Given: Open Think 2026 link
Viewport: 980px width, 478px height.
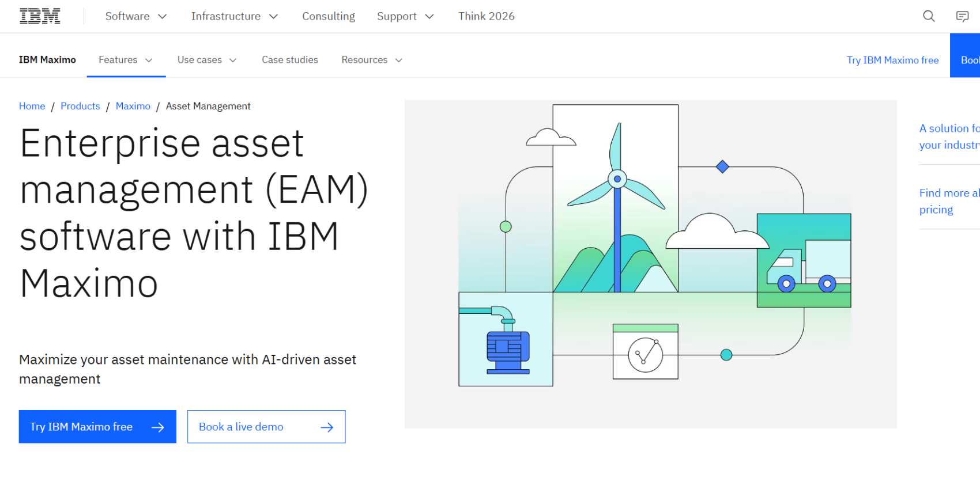Looking at the screenshot, I should (x=487, y=16).
